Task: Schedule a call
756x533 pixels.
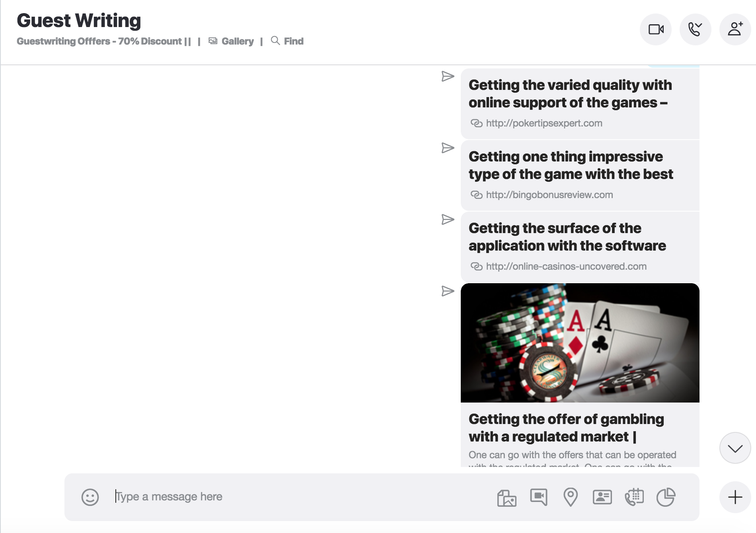Action: click(x=634, y=497)
